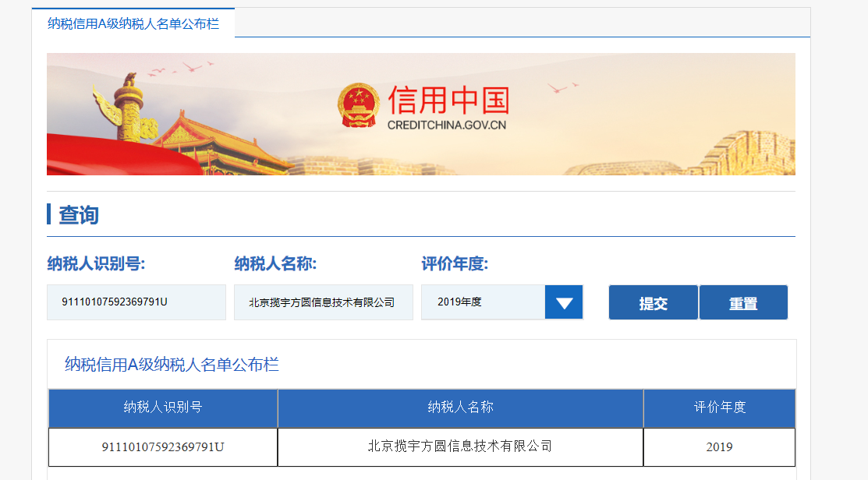Image resolution: width=868 pixels, height=480 pixels.
Task: Select table cell 2019
Action: [720, 446]
